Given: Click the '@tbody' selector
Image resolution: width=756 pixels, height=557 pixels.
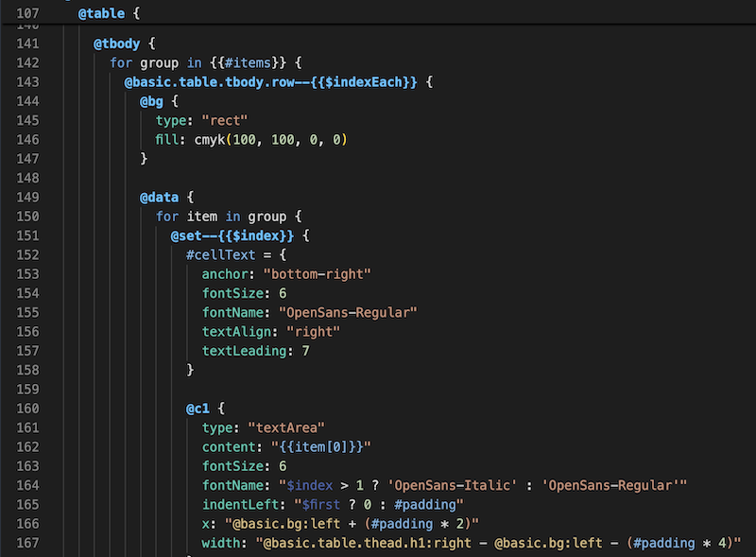Looking at the screenshot, I should [116, 44].
